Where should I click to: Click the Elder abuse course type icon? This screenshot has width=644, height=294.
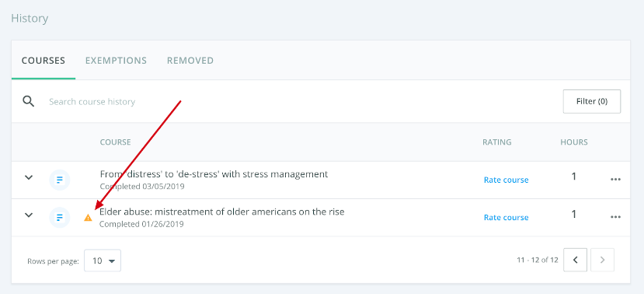click(x=60, y=217)
